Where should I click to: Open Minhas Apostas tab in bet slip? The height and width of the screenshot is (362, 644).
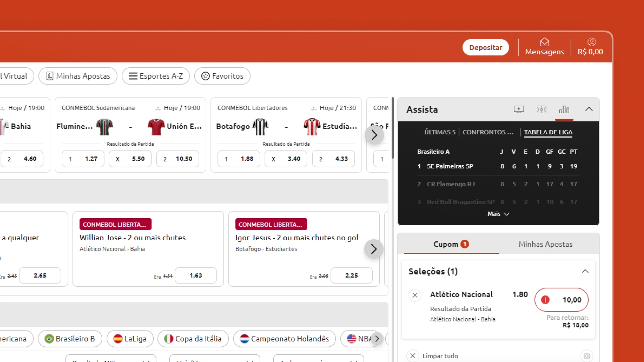click(545, 244)
